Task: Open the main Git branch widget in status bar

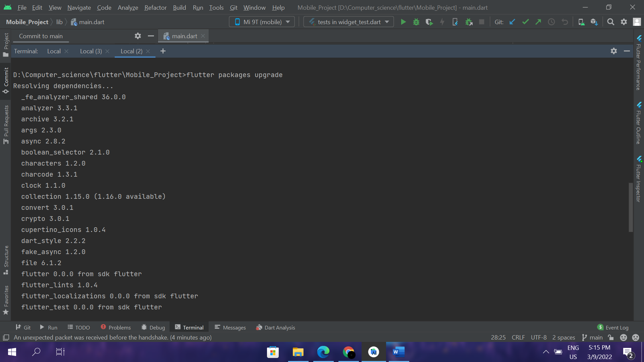Action: 592,338
